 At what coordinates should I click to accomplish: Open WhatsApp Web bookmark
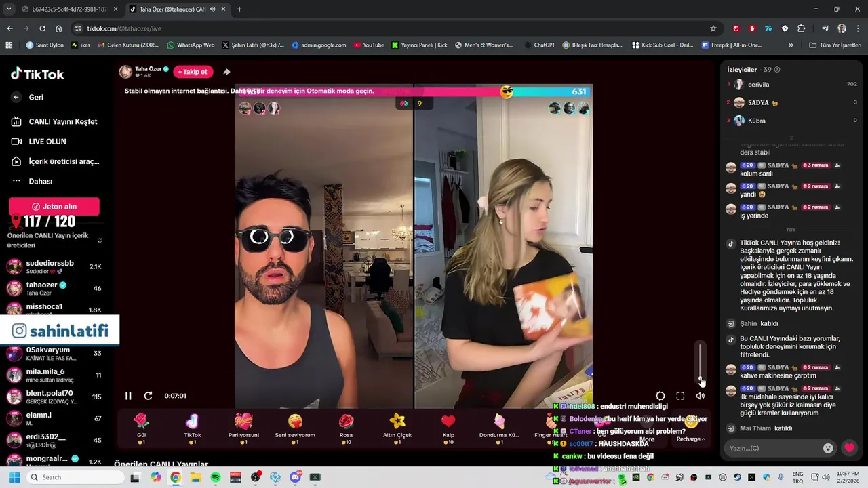(x=191, y=45)
